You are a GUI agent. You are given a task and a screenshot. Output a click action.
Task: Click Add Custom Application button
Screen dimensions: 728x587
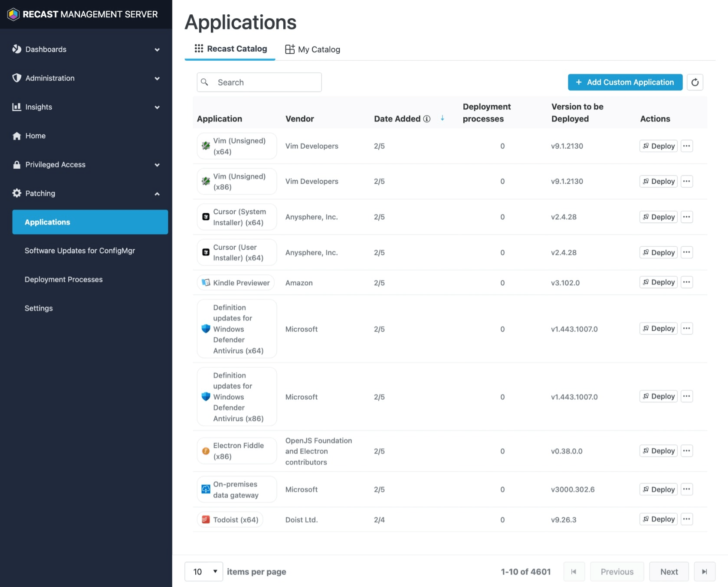point(625,82)
